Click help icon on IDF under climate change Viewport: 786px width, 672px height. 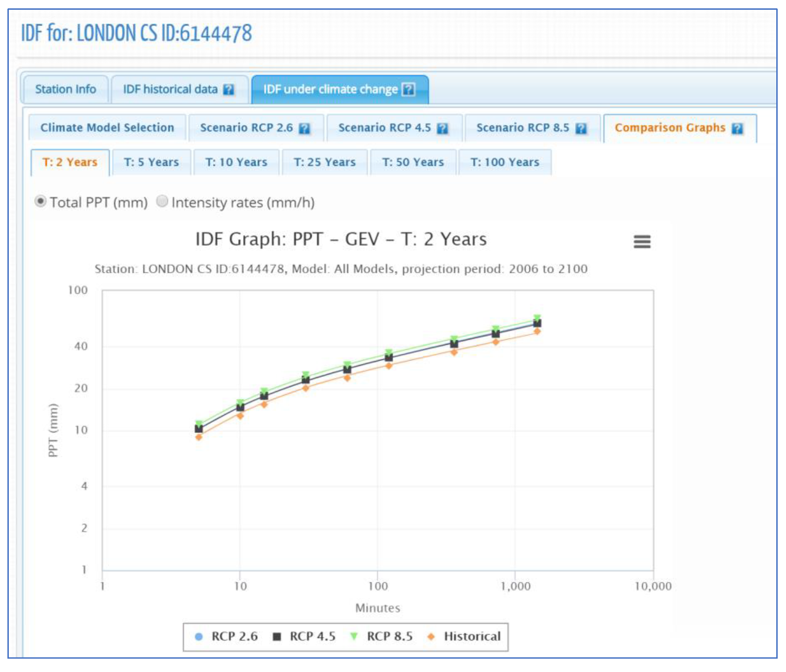[x=408, y=89]
